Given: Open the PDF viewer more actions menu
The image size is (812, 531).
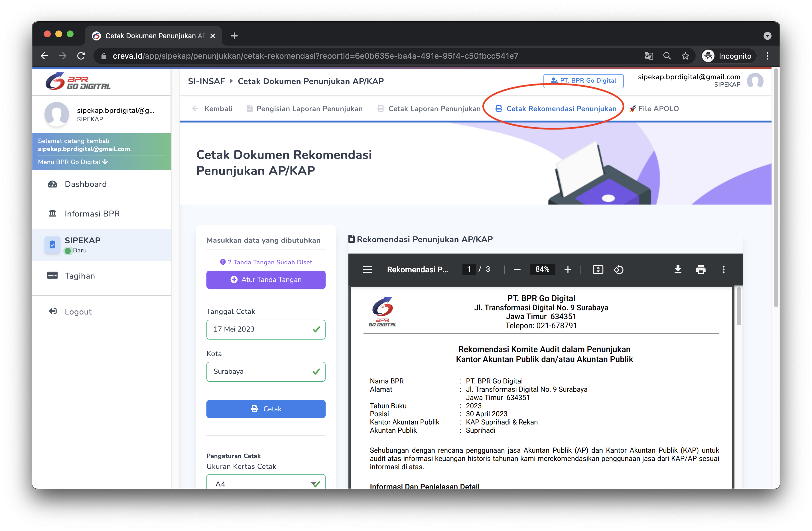Looking at the screenshot, I should pyautogui.click(x=723, y=269).
